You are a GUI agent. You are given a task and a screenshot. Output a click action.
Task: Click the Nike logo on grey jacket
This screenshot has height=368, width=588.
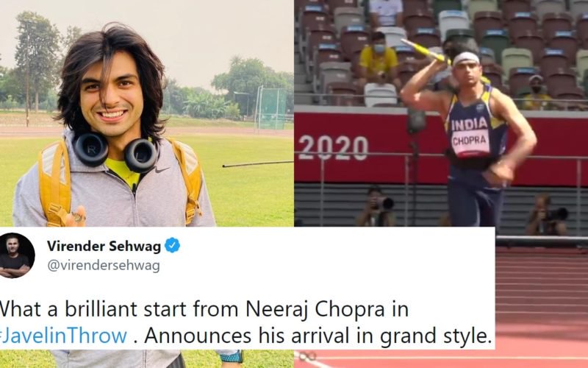pos(162,170)
